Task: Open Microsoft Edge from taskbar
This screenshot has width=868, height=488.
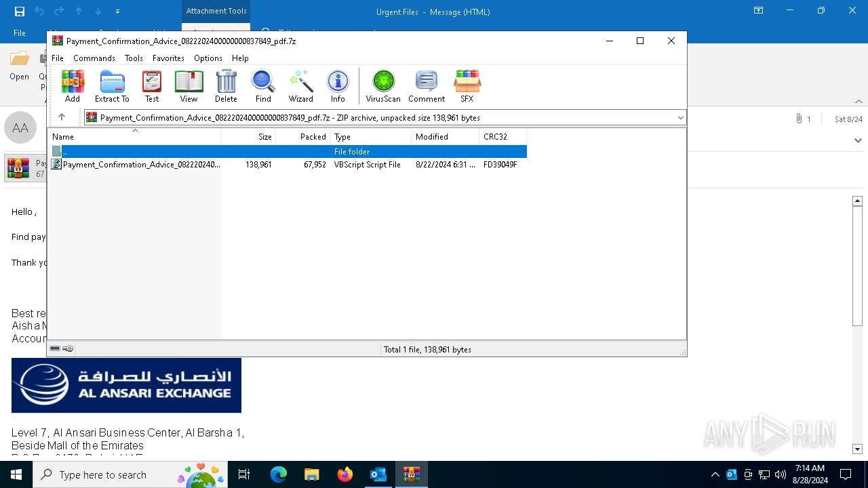Action: (x=279, y=474)
